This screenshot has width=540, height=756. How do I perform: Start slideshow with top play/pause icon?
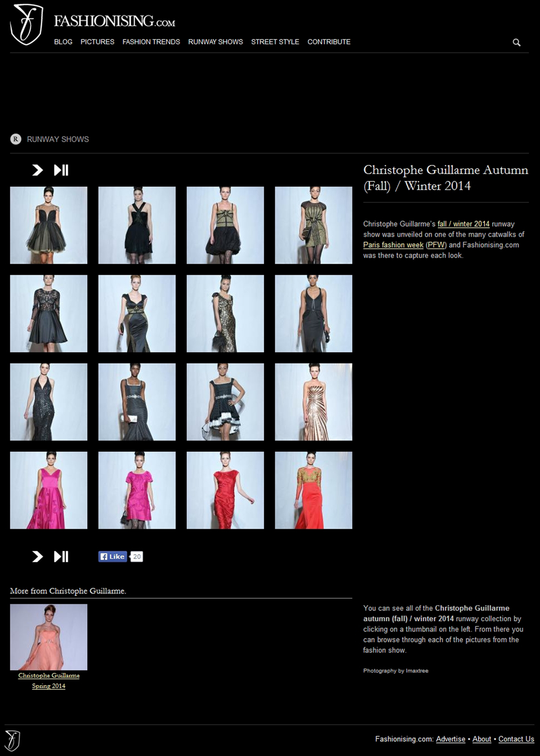61,170
